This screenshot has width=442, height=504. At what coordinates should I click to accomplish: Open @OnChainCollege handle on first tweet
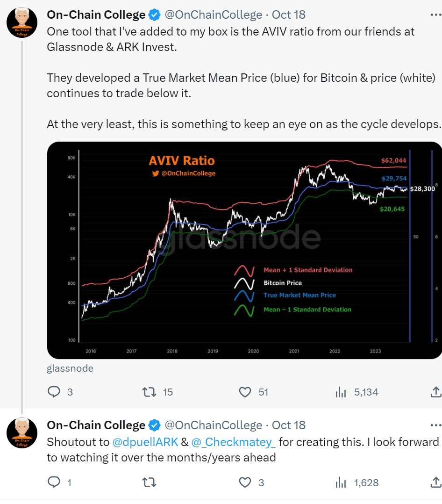(x=213, y=15)
